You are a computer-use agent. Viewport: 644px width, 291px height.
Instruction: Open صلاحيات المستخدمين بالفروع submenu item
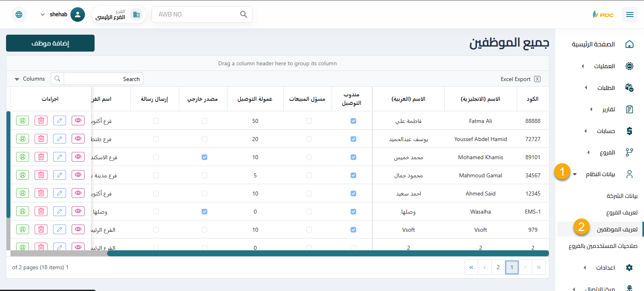(x=603, y=246)
